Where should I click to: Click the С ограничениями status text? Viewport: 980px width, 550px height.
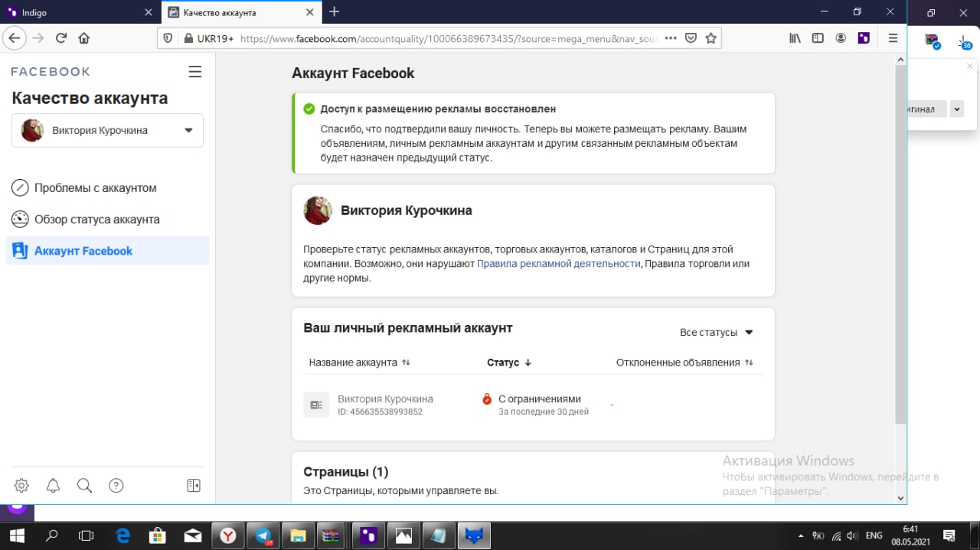pyautogui.click(x=540, y=399)
